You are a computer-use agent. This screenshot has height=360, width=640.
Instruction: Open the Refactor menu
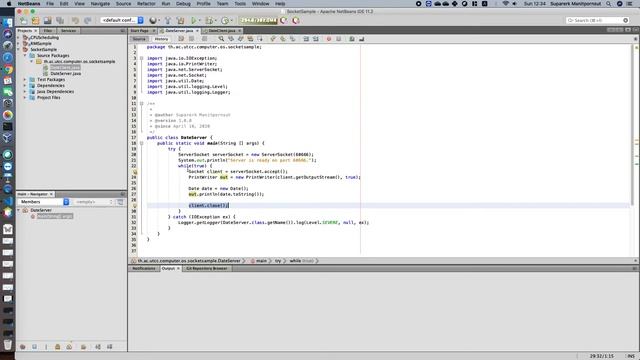tap(146, 4)
